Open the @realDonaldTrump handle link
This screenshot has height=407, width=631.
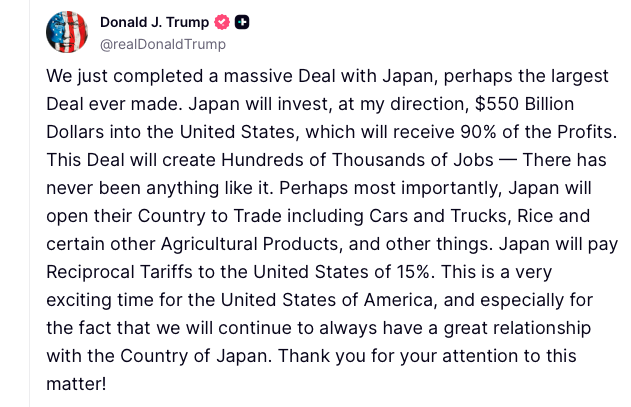pyautogui.click(x=163, y=44)
